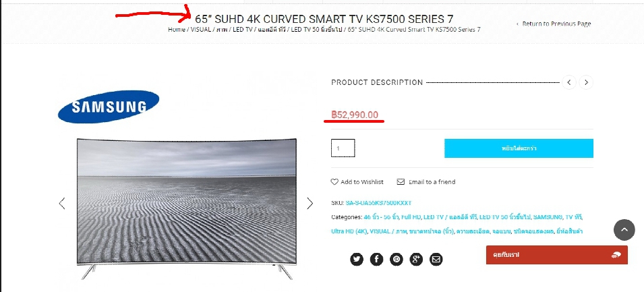Open the LED TV breadcrumb link
This screenshot has height=292, width=644.
[x=242, y=30]
